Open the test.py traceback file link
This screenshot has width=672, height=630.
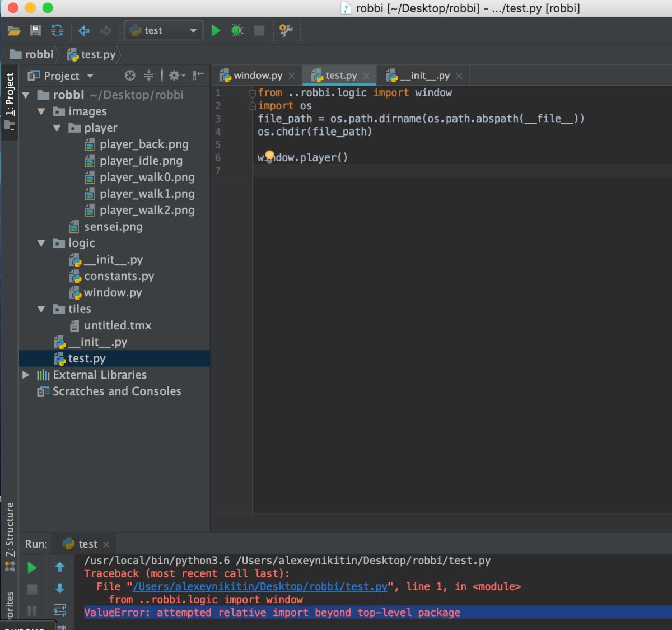[260, 586]
